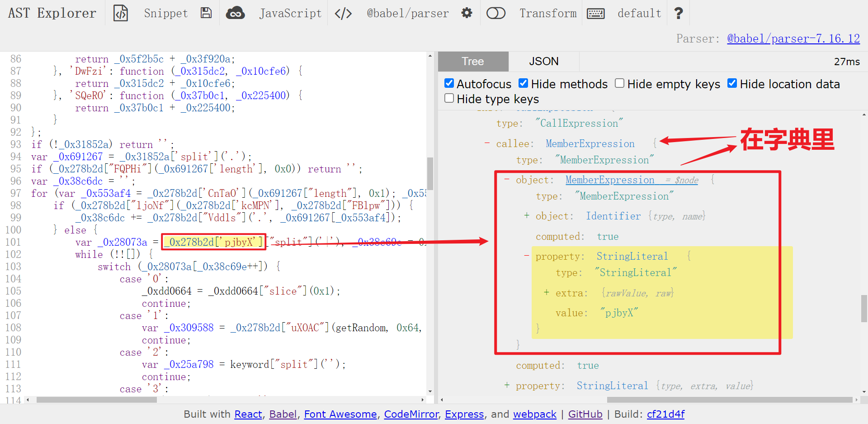Viewport: 868px width, 424px height.
Task: Switch to the JSON tab
Action: pyautogui.click(x=544, y=61)
